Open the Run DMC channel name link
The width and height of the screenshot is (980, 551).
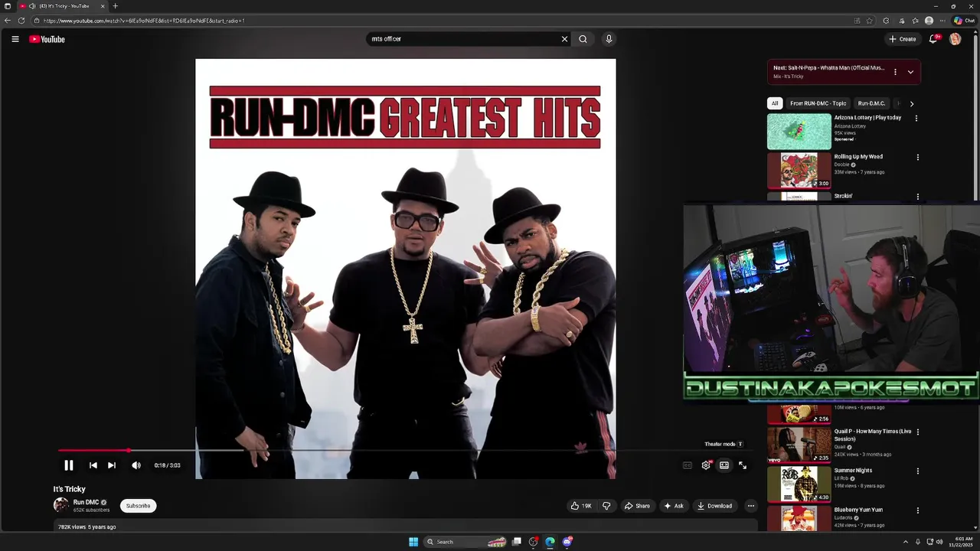pos(86,502)
